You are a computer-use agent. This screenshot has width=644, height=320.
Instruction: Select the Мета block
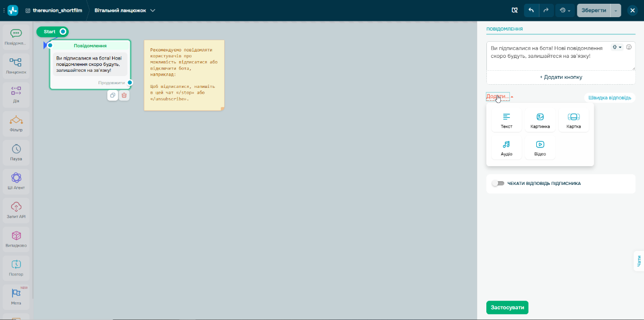pyautogui.click(x=16, y=297)
